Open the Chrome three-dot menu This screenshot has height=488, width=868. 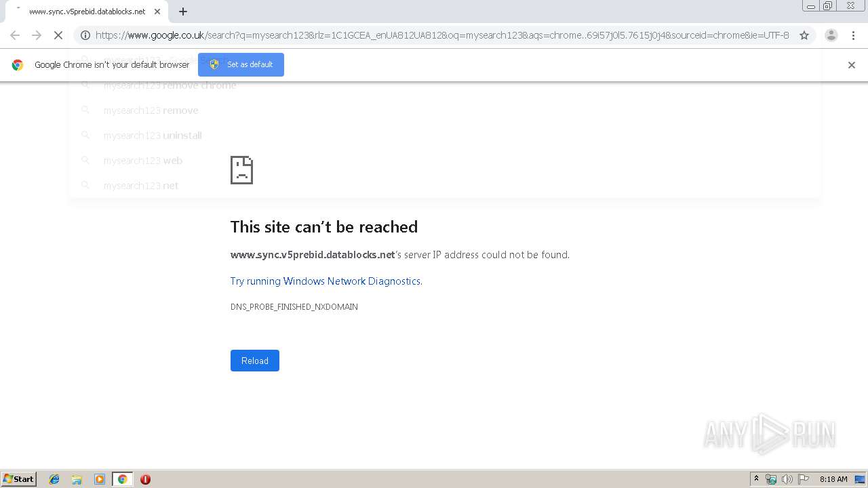click(853, 35)
